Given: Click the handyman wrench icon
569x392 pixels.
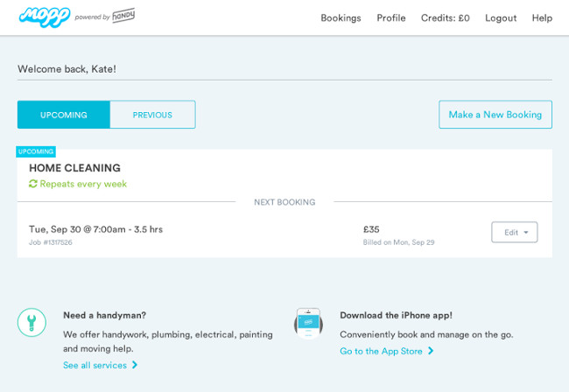Looking at the screenshot, I should pyautogui.click(x=32, y=322).
